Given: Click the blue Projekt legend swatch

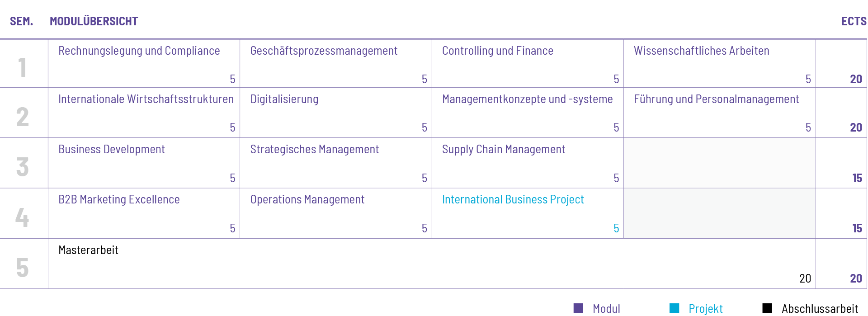Looking at the screenshot, I should point(675,308).
